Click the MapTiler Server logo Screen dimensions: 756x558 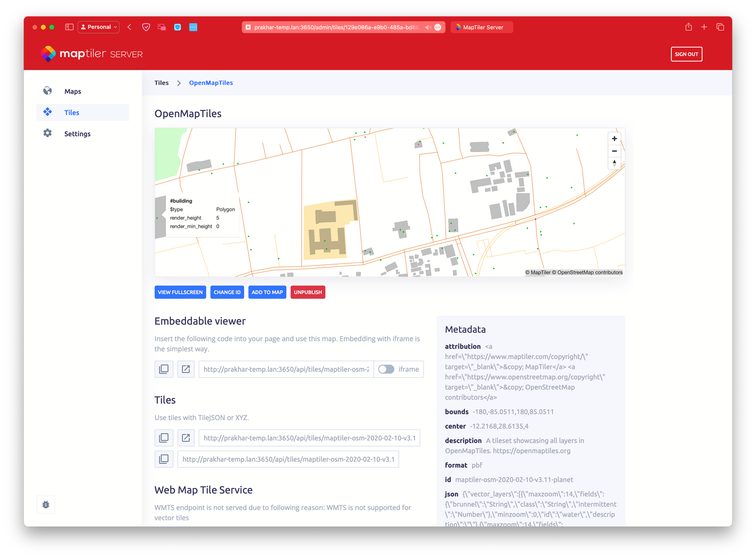pyautogui.click(x=92, y=54)
